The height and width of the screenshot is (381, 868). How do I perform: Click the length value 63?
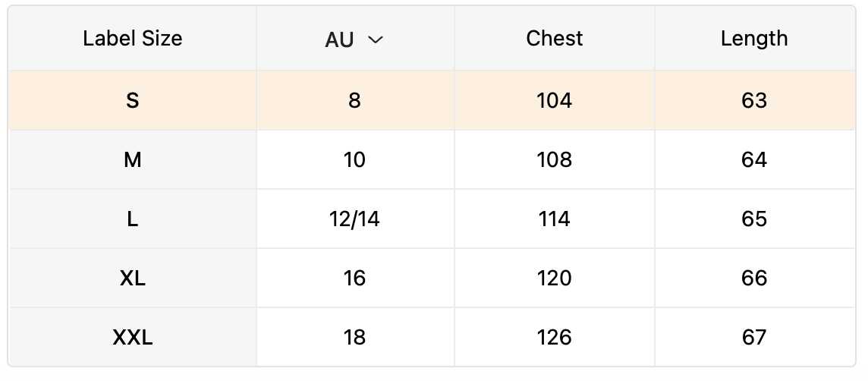coord(754,100)
